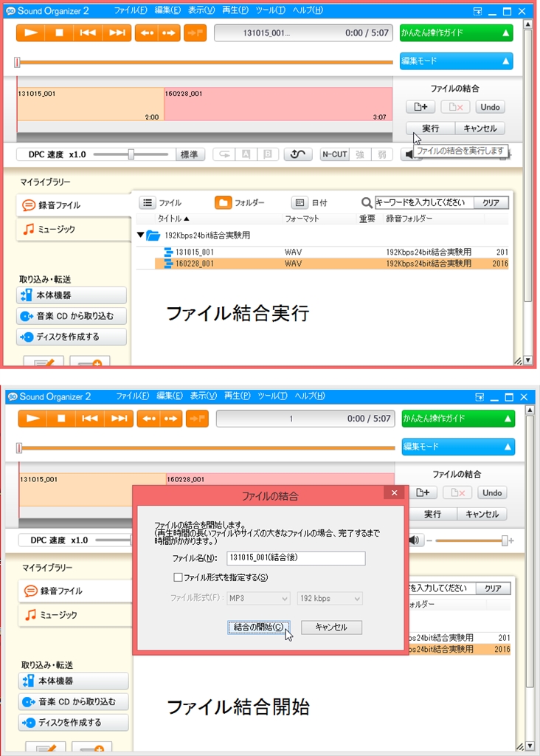540x756 pixels.
Task: Open the MP3 file format dropdown
Action: click(x=258, y=598)
